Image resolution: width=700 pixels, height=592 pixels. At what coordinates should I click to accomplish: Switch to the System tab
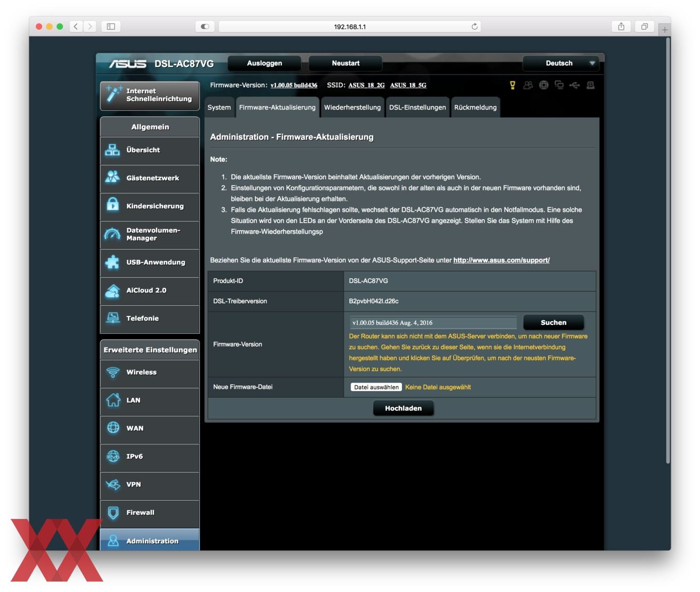pos(219,107)
